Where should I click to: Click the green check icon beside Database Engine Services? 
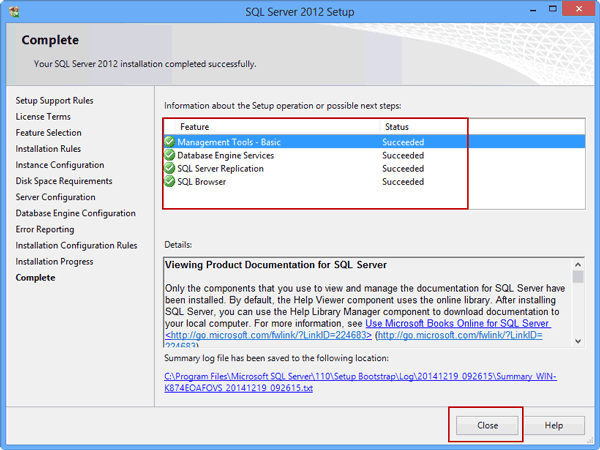coord(170,155)
